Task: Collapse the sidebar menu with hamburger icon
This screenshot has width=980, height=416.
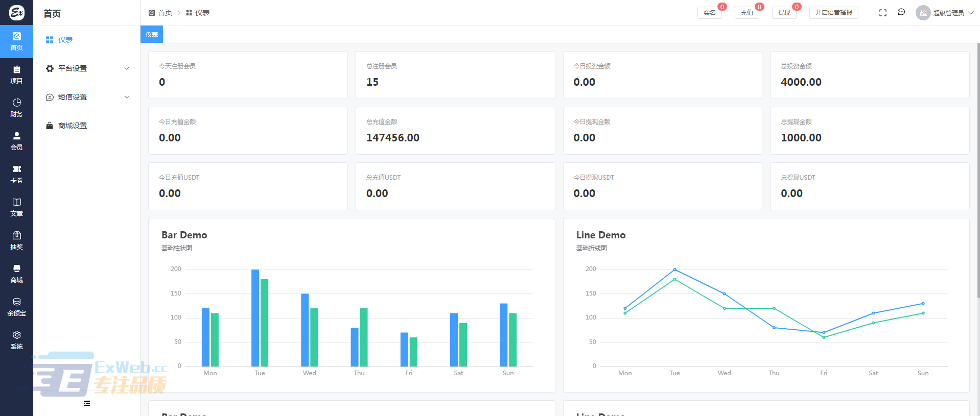Action: (87, 403)
